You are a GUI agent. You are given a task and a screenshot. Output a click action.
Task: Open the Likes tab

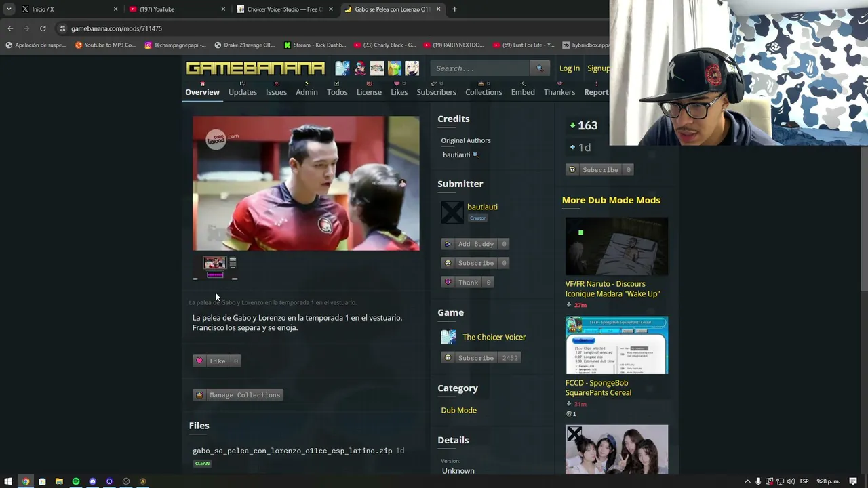399,92
